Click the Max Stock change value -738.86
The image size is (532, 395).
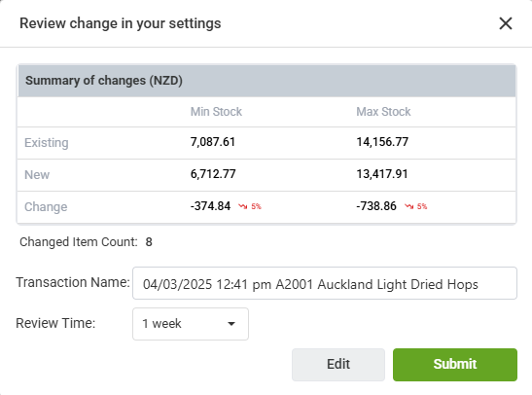pos(376,206)
